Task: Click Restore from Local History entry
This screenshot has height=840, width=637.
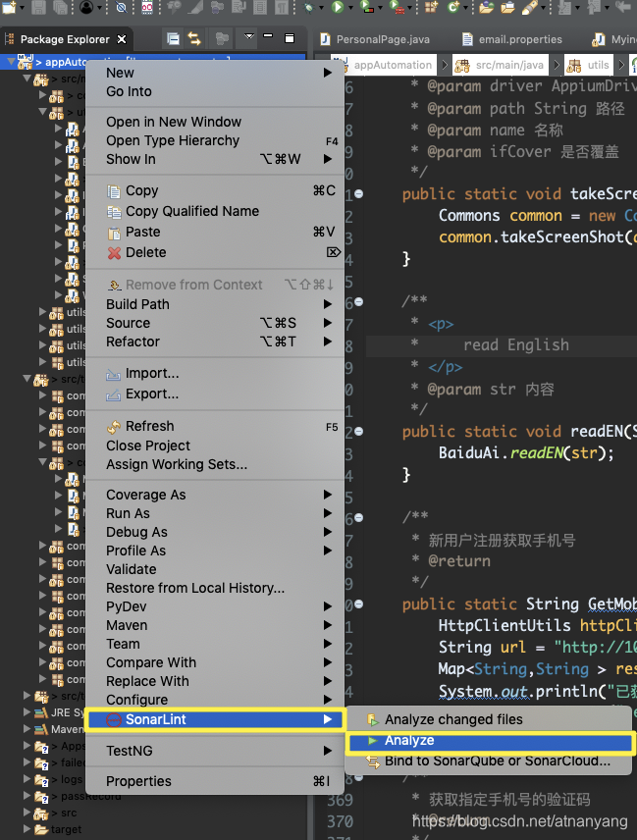Action: coord(215,588)
